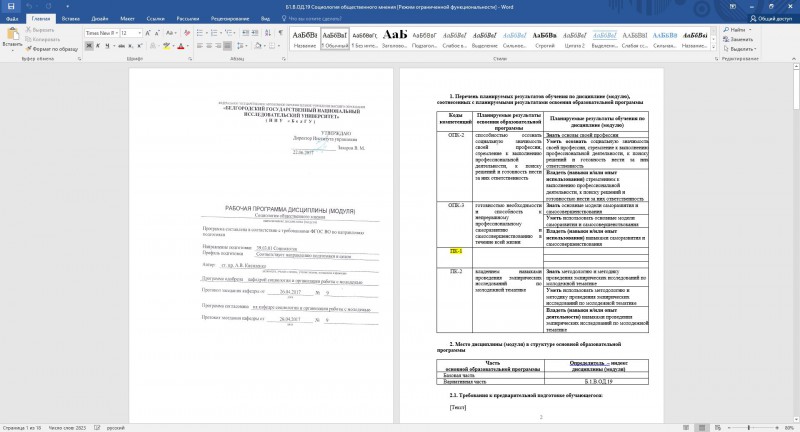Open the multilevel list dropdown

click(234, 33)
